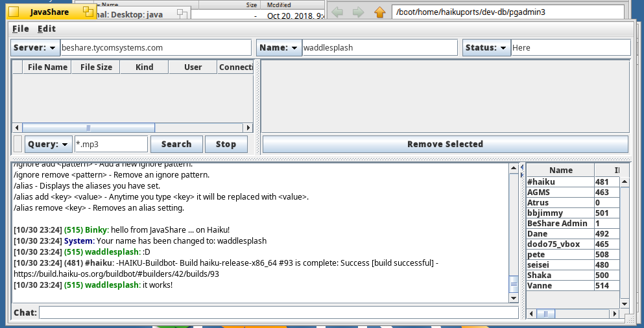Click ID cell 514 for Vanne
This screenshot has height=328, width=644.
coord(607,286)
